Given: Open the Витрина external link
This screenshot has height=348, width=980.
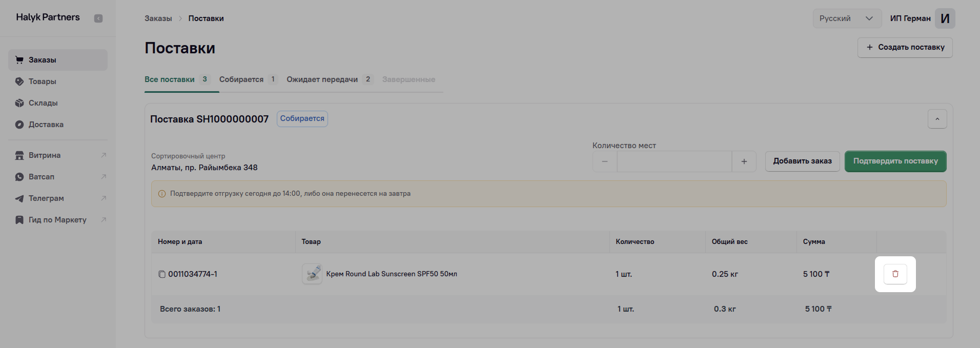Looking at the screenshot, I should click(45, 155).
